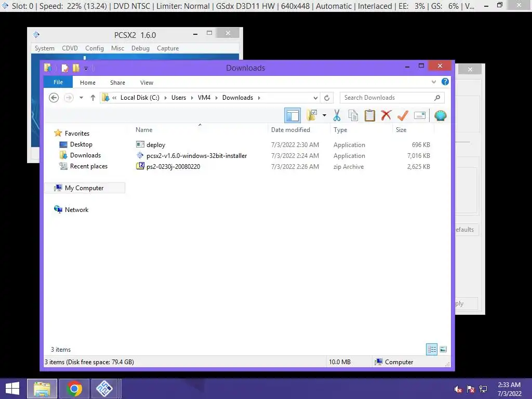Screen dimensions: 532x399
Task: Click the Forward arrow navigation button
Action: 69,98
